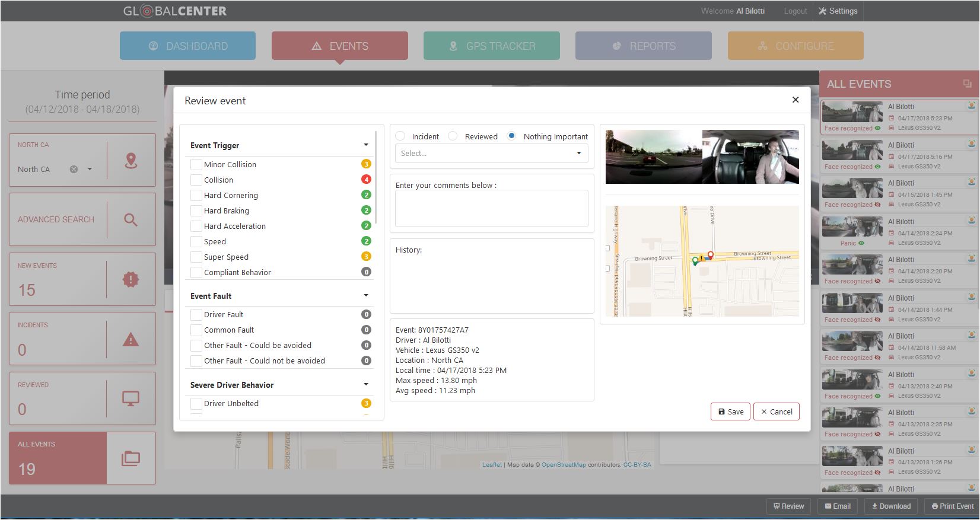Click the Advanced Search magnifier icon
980x520 pixels.
point(131,220)
